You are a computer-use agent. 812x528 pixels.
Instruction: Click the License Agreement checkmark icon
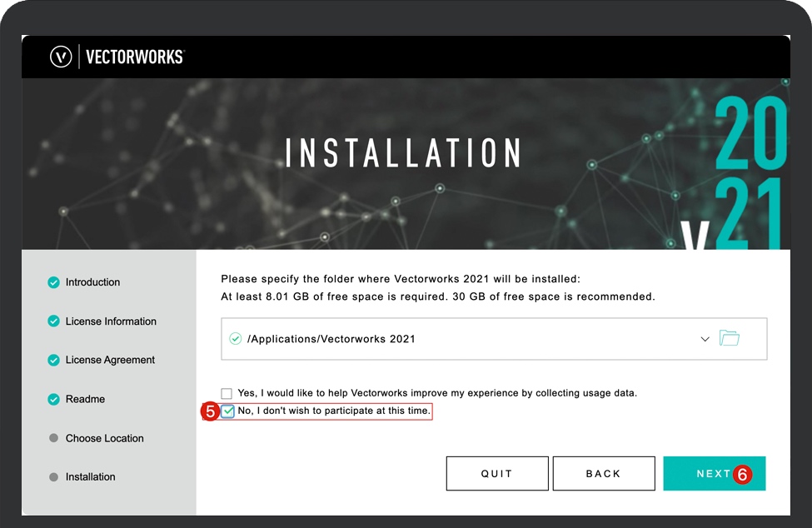coord(53,360)
